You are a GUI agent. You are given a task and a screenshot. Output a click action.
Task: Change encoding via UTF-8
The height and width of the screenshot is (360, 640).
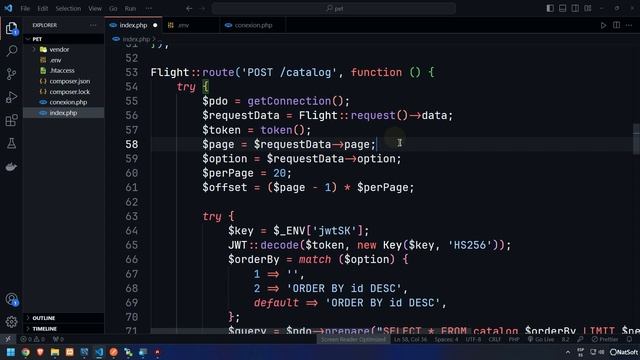point(473,339)
